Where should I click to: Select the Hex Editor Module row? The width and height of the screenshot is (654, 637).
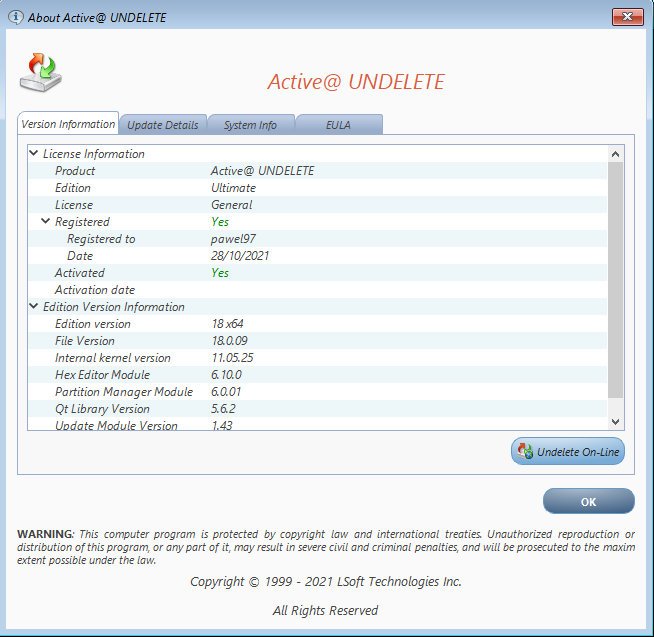317,375
